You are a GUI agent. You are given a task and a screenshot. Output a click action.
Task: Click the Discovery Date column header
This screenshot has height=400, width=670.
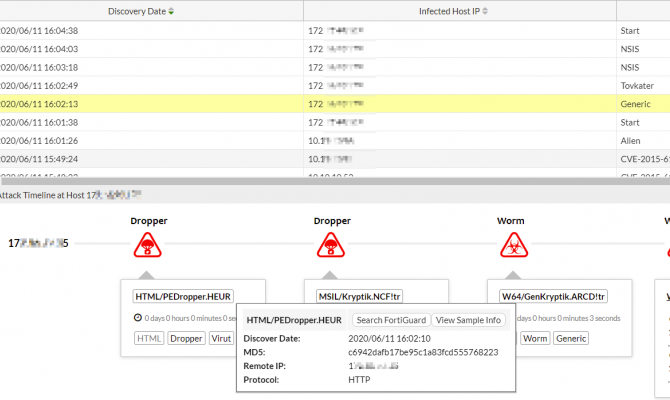click(152, 11)
